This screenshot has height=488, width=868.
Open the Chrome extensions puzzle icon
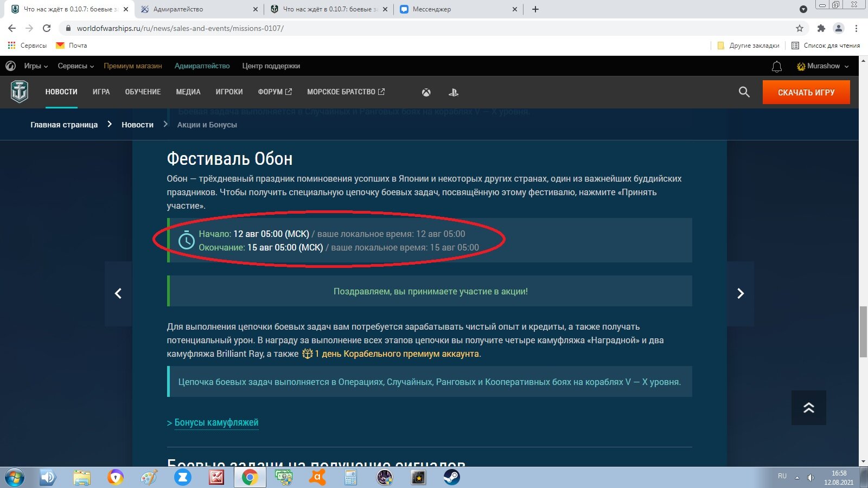pos(821,28)
